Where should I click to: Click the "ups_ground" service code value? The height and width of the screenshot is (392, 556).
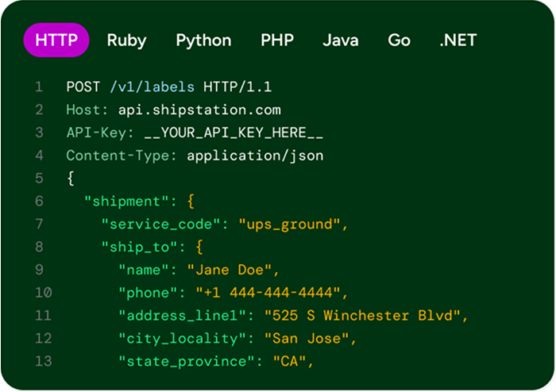click(290, 225)
